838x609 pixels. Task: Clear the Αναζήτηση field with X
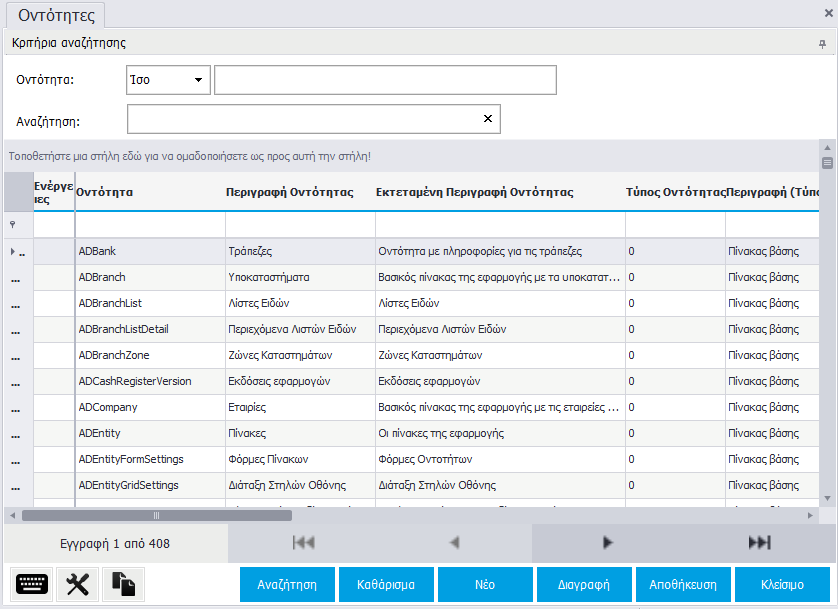point(488,119)
